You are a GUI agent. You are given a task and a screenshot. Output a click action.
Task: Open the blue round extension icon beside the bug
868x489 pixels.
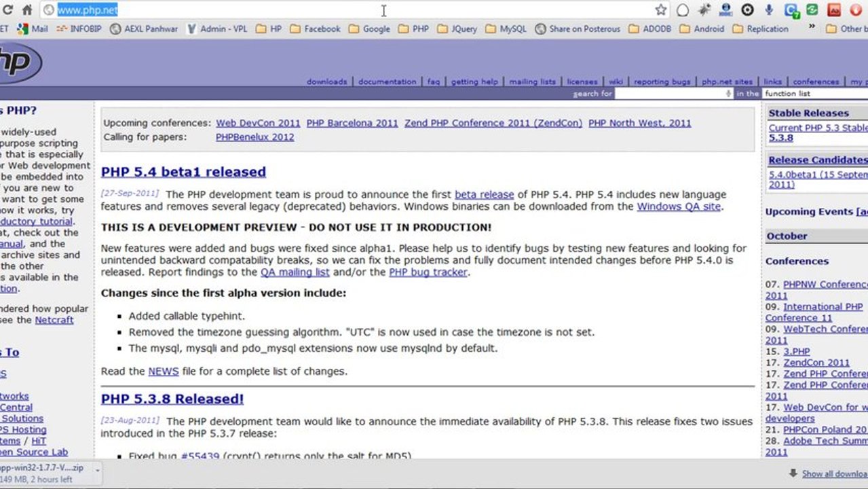pos(725,10)
